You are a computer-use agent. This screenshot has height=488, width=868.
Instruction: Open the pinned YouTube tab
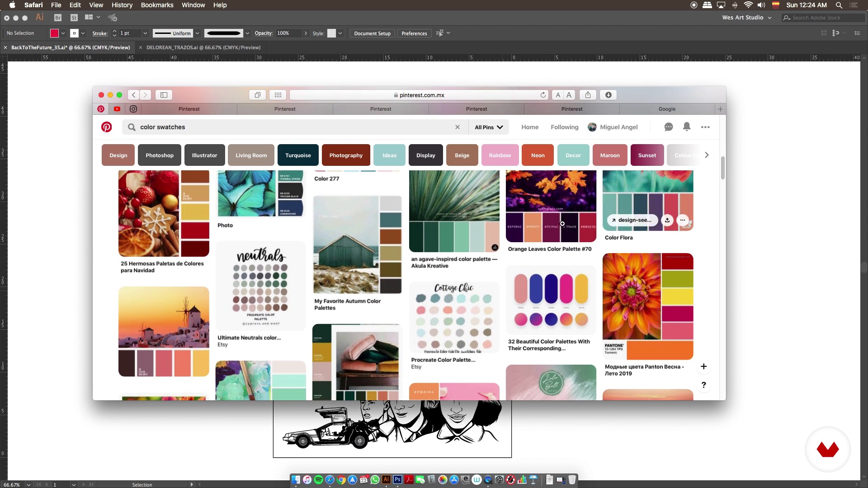(117, 109)
